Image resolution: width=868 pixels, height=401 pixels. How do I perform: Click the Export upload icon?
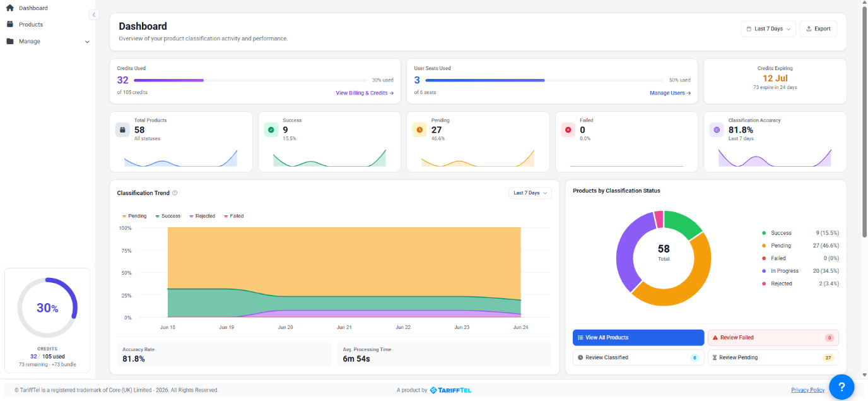(809, 28)
